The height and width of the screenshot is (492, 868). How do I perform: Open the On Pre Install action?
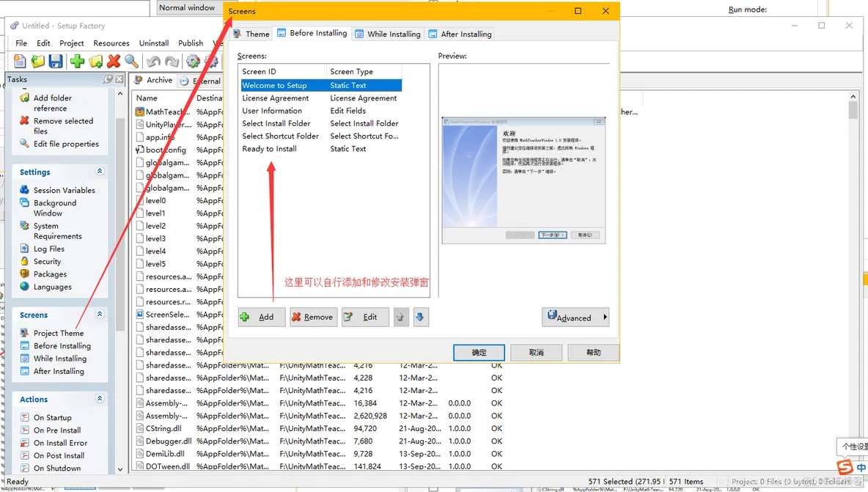tap(57, 430)
